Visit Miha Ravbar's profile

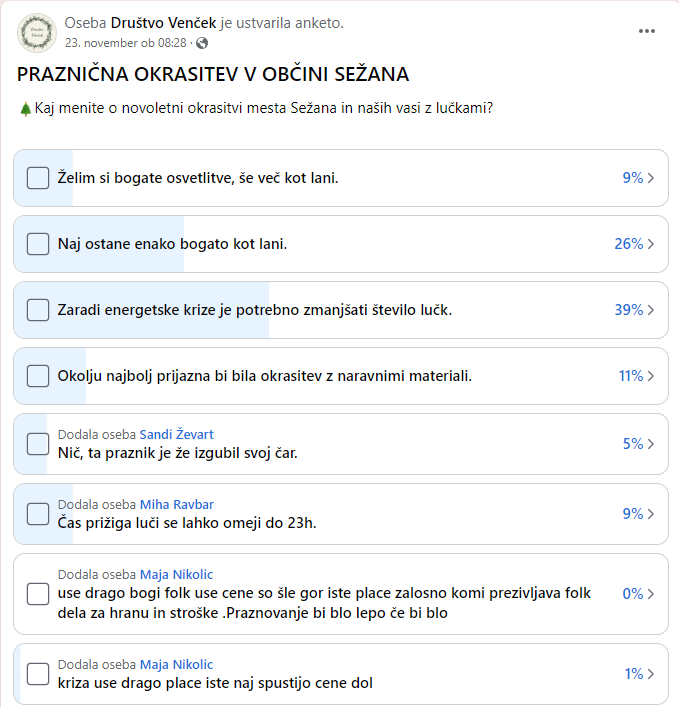coord(177,504)
